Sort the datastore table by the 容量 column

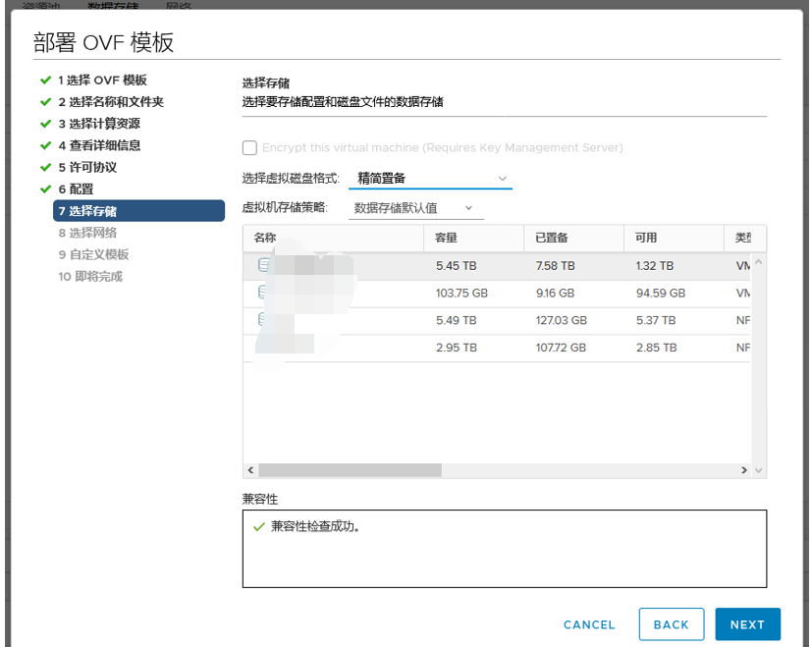(x=444, y=238)
